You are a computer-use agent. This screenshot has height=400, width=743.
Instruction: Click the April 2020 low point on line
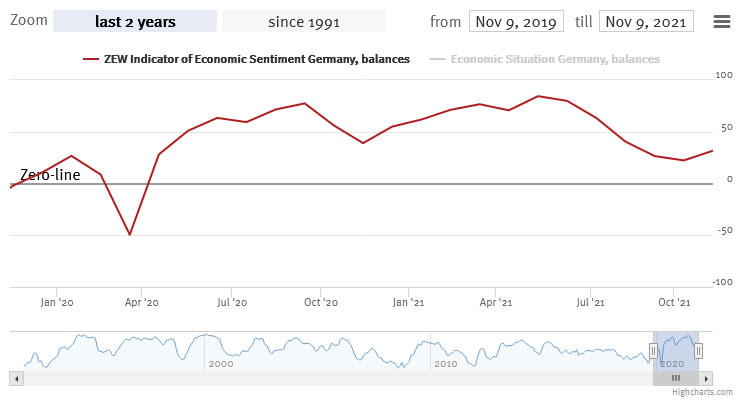(x=129, y=235)
